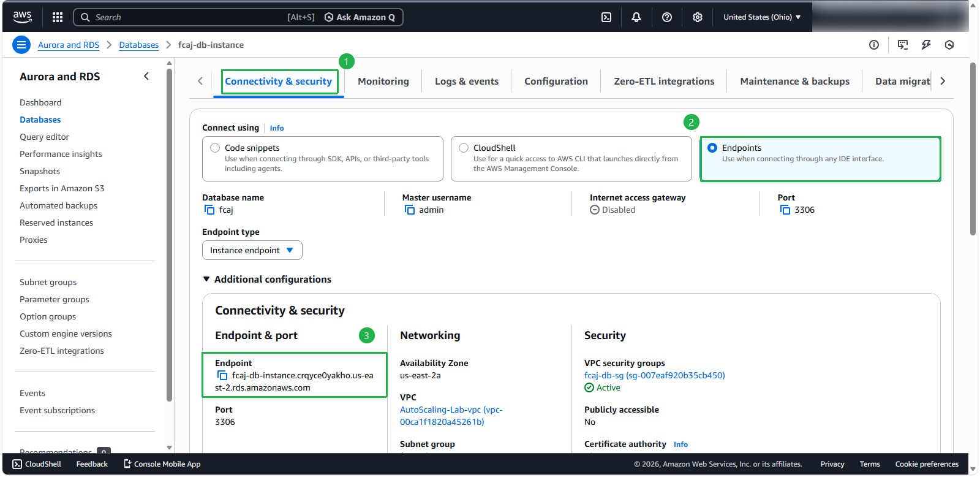Open Option groups in sidebar
Image resolution: width=980 pixels, height=477 pixels.
point(48,316)
